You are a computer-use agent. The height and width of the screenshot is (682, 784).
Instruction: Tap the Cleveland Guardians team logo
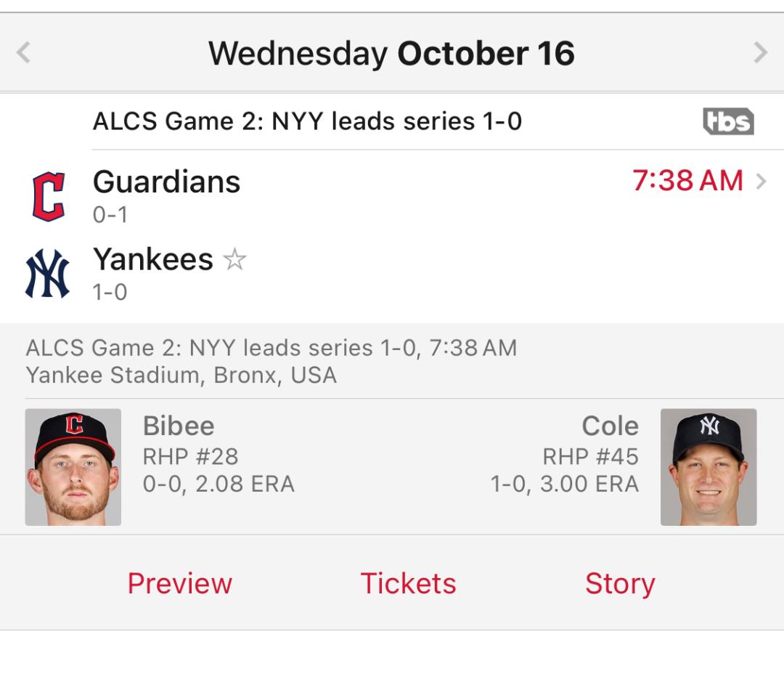pos(49,197)
